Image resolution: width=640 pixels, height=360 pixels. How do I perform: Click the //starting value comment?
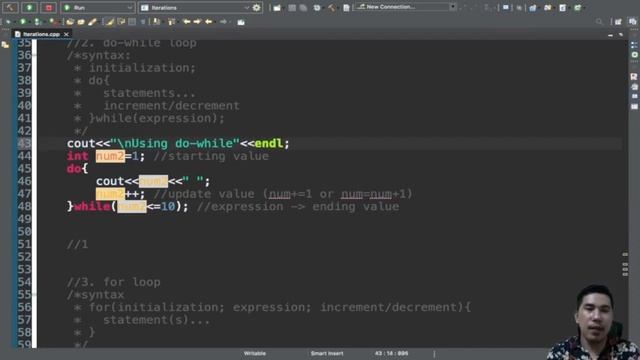pos(211,156)
